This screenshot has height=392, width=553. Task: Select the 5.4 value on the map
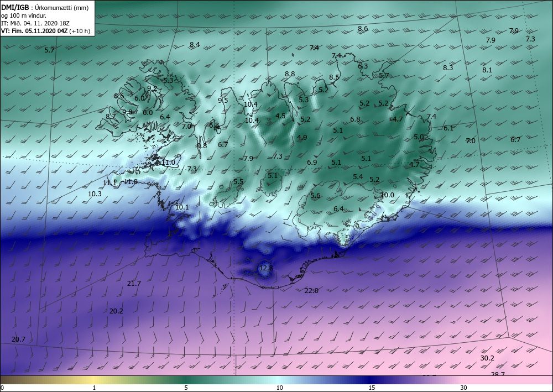[x=358, y=176]
